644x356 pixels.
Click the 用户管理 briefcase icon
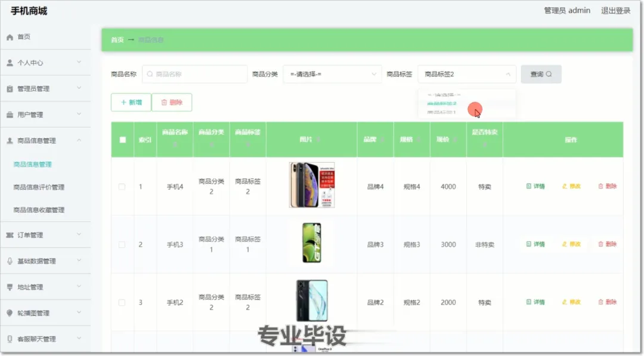pos(10,114)
